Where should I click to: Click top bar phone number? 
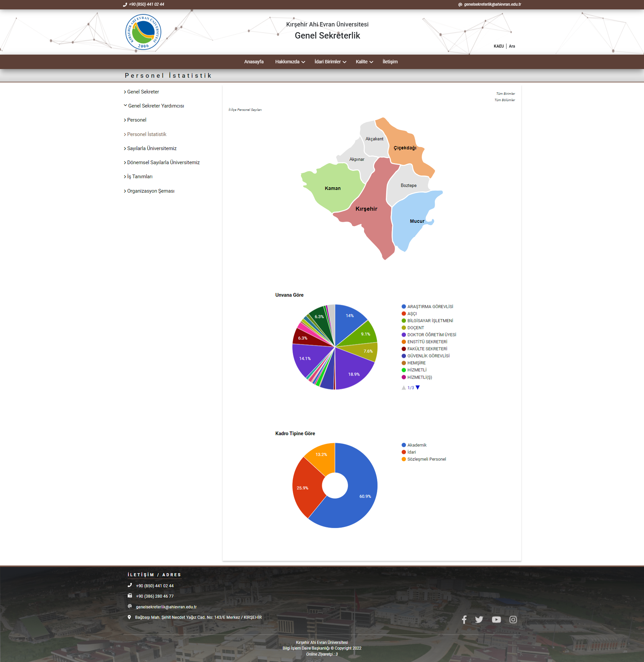pyautogui.click(x=147, y=4)
